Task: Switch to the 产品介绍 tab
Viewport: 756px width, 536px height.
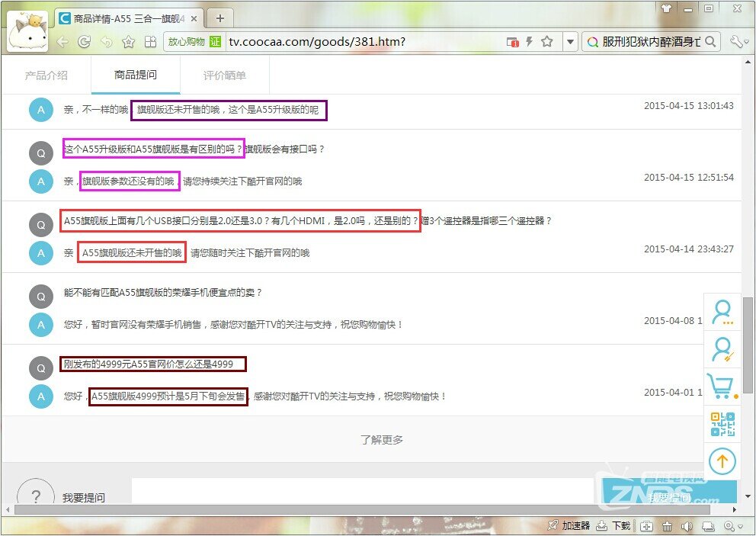Action: click(46, 75)
